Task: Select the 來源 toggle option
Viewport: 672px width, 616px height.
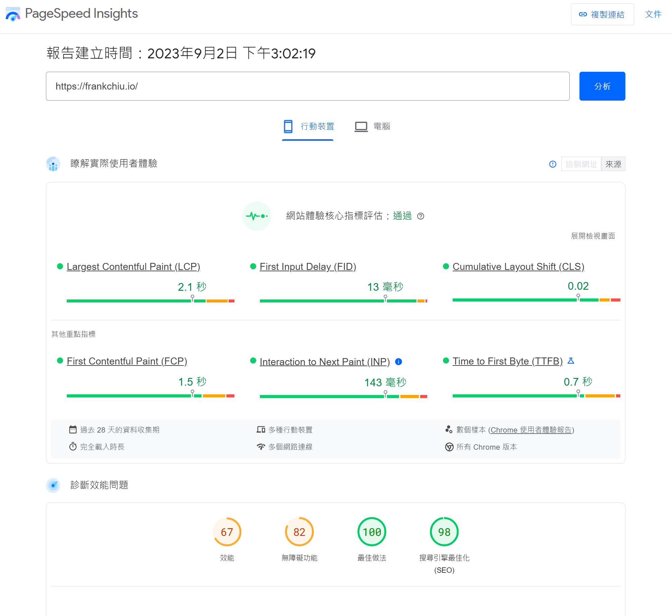Action: click(x=613, y=164)
